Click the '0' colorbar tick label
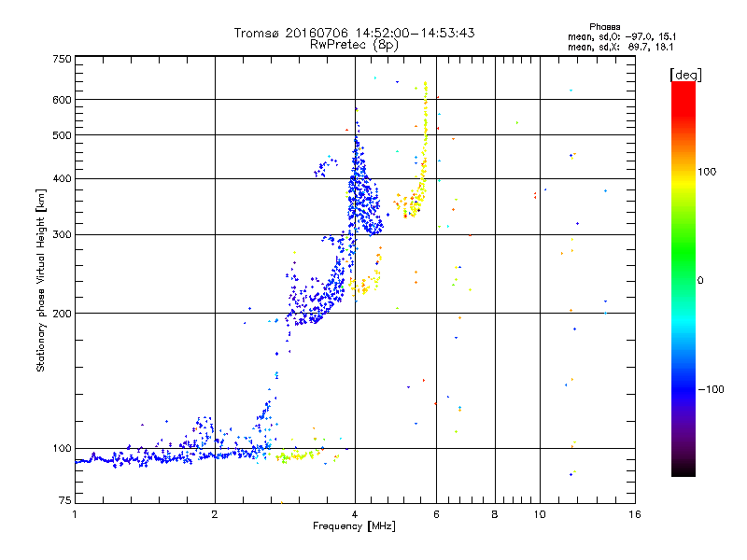747x560 pixels. click(x=700, y=281)
